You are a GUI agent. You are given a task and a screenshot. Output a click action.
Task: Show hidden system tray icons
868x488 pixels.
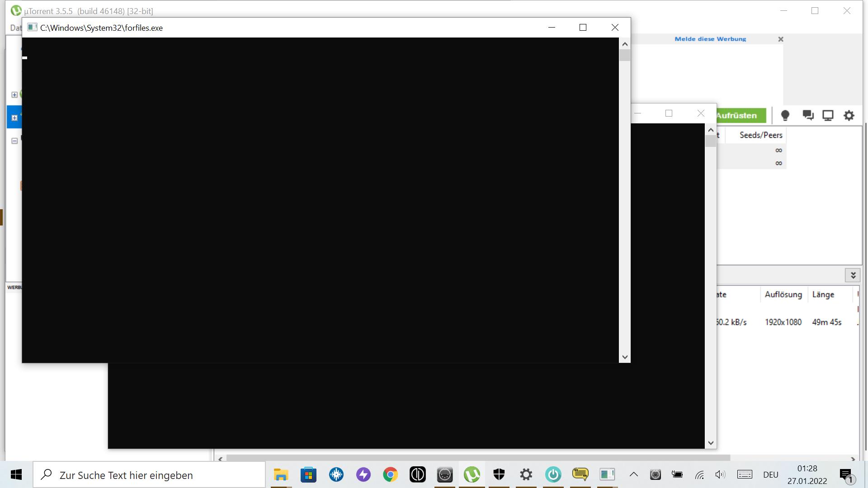[x=634, y=474]
